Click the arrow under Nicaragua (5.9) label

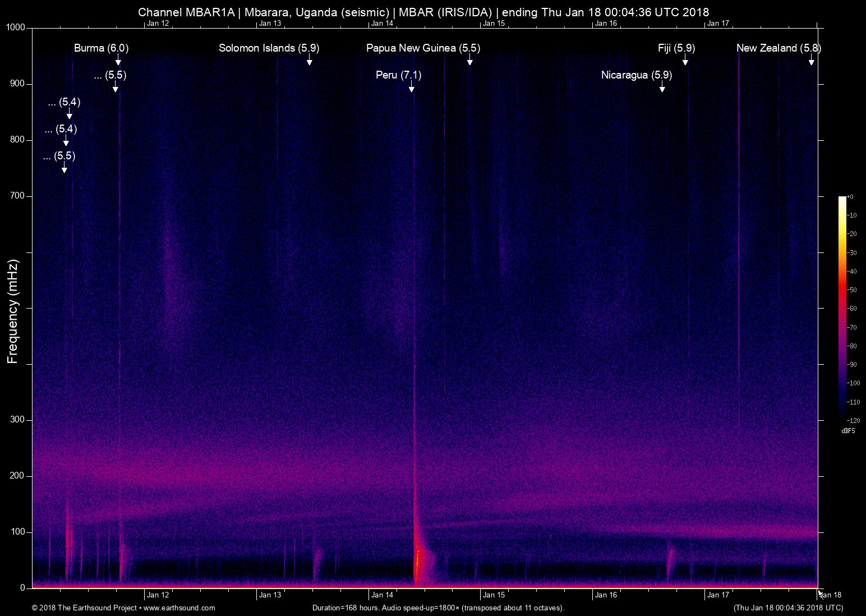[x=662, y=88]
